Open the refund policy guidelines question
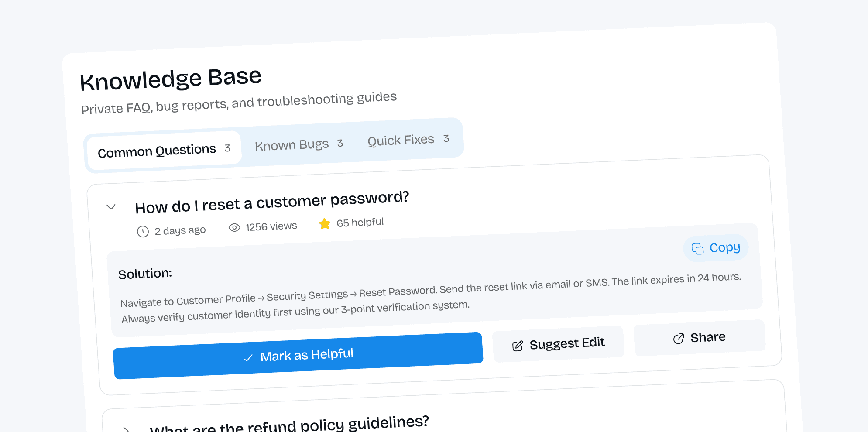 point(289,425)
